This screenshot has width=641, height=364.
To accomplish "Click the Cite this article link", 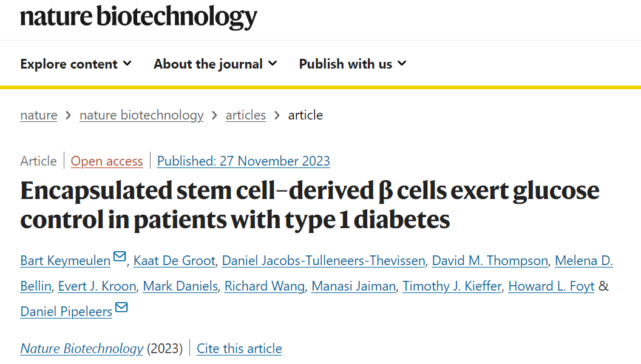I will (x=239, y=349).
